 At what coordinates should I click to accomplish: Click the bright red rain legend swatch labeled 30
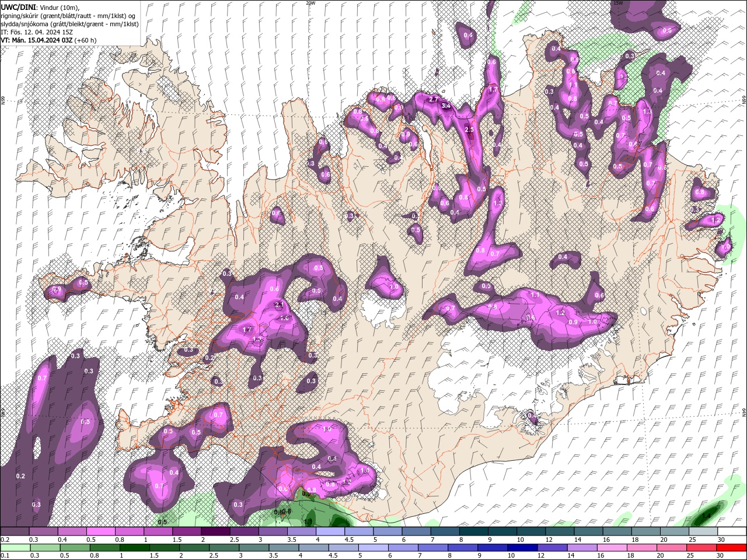tap(732, 548)
